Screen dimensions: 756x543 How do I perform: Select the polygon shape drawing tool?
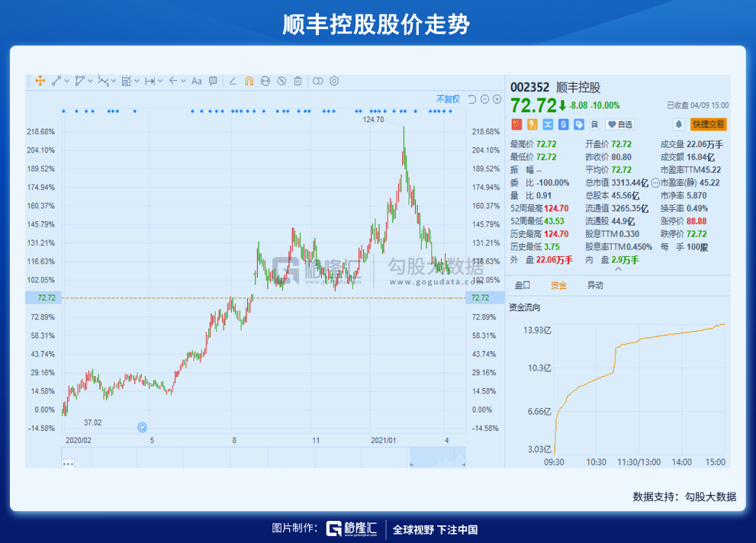(x=79, y=81)
